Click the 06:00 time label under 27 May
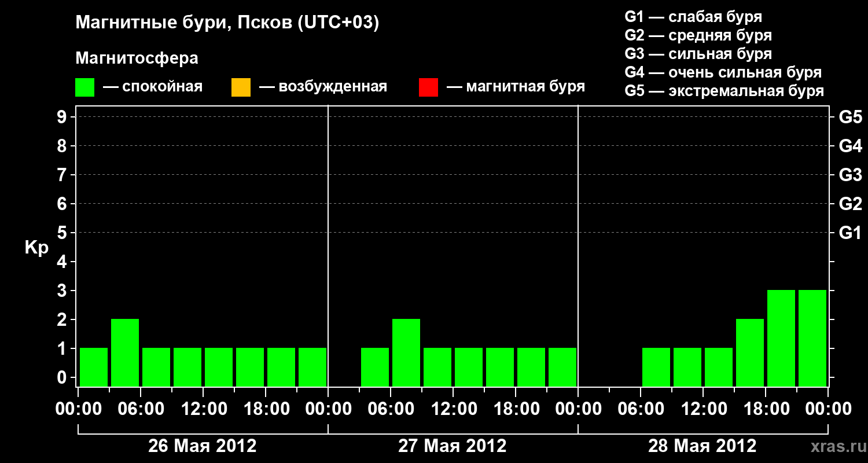The width and height of the screenshot is (868, 463). pos(391,409)
